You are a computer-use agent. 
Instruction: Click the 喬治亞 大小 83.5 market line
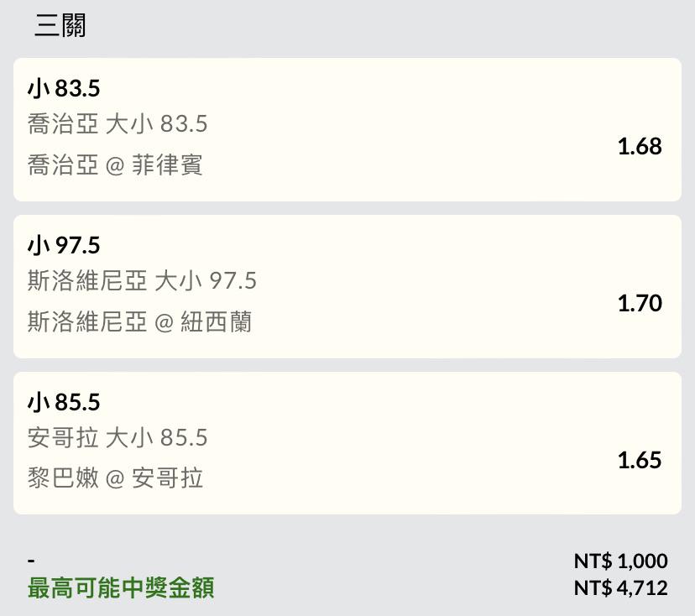[x=118, y=124]
